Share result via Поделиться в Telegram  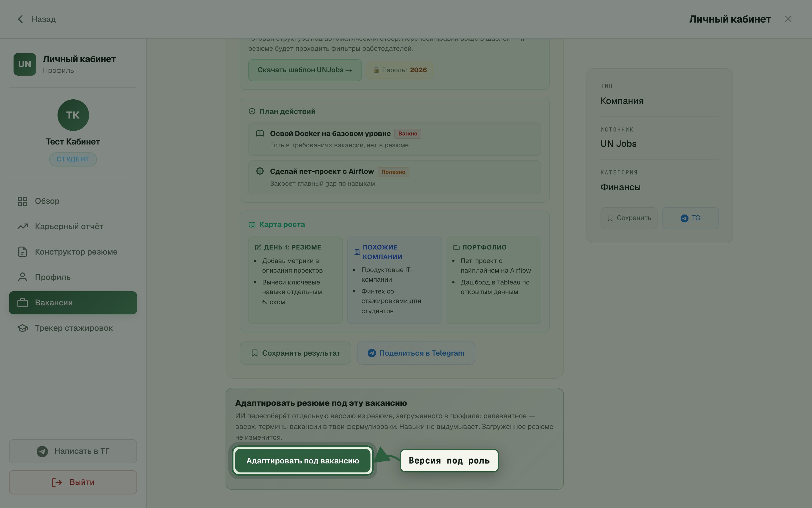coord(416,353)
